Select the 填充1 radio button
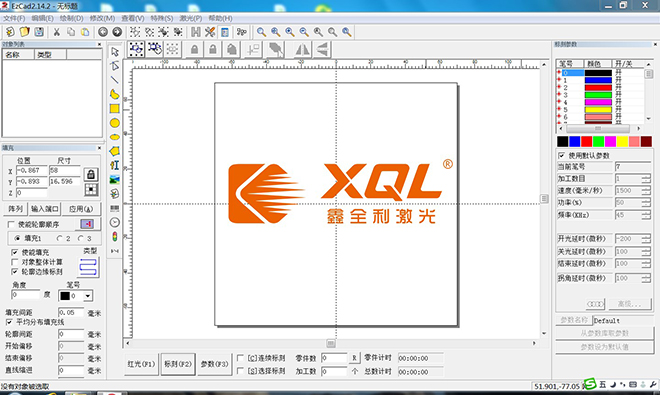Image resolution: width=660 pixels, height=395 pixels. [x=17, y=238]
